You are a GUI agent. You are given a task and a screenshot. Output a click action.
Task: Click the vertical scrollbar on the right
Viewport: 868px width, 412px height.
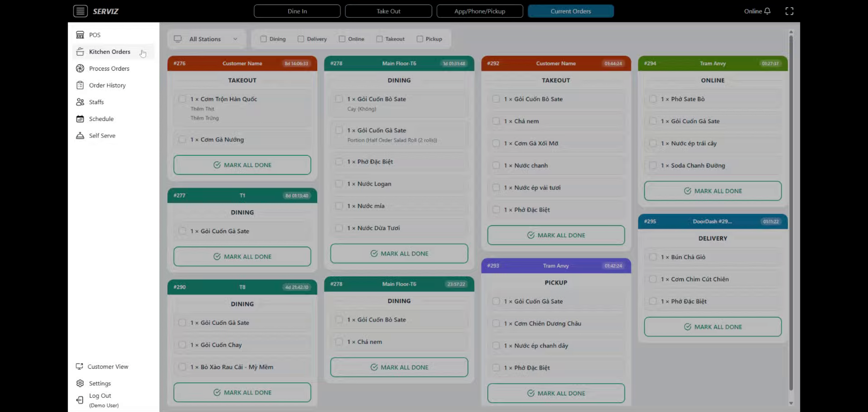coord(791,214)
